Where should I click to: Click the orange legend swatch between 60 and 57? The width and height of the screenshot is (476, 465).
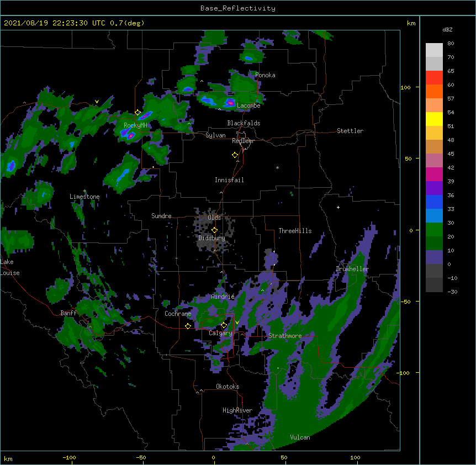point(434,91)
